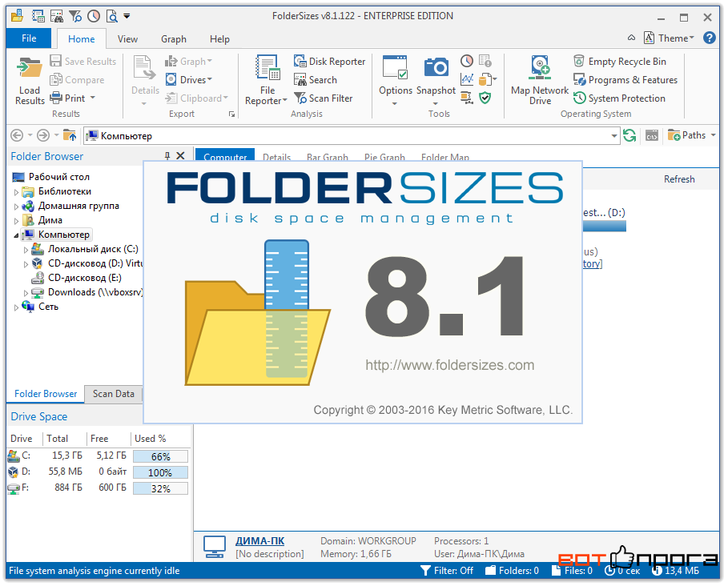The width and height of the screenshot is (728, 586).
Task: Close the Folder Browser panel
Action: coord(181,156)
